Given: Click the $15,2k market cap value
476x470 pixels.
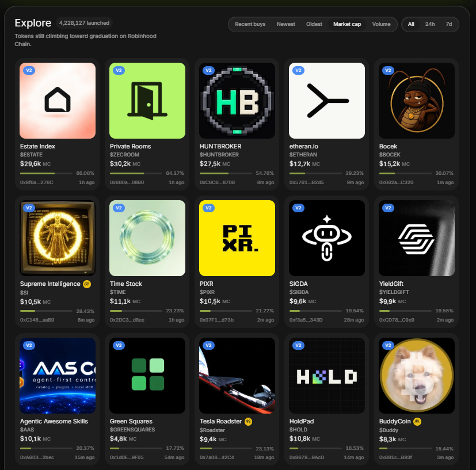Looking at the screenshot, I should [x=390, y=164].
